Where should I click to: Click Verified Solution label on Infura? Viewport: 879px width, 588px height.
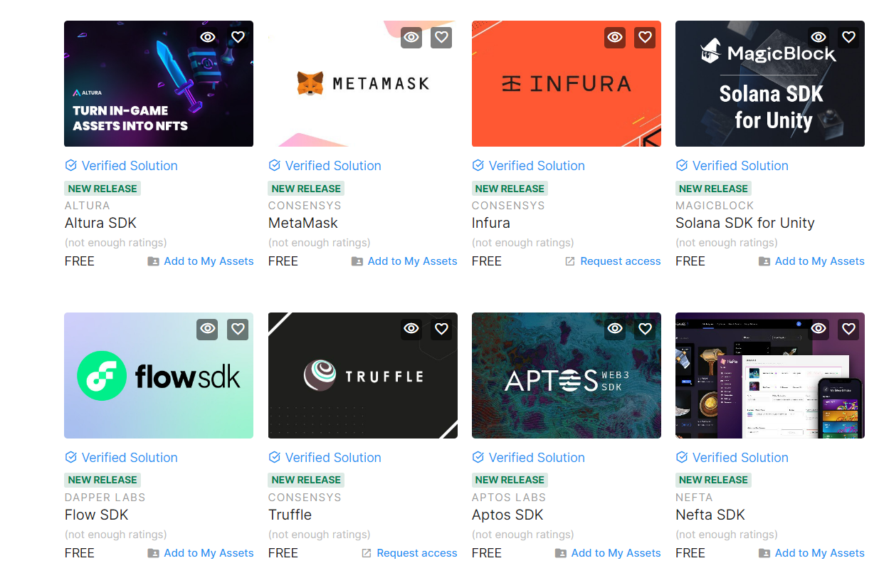[528, 166]
